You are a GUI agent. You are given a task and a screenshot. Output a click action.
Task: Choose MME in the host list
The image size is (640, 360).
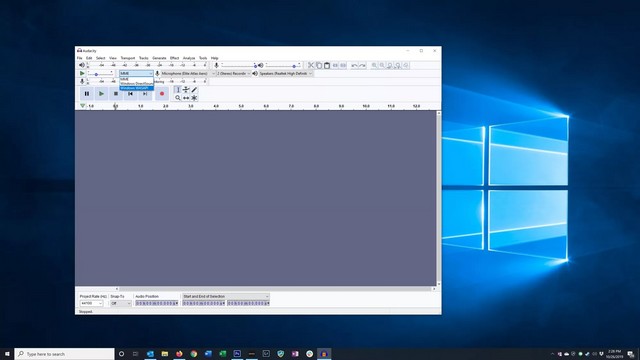click(136, 79)
